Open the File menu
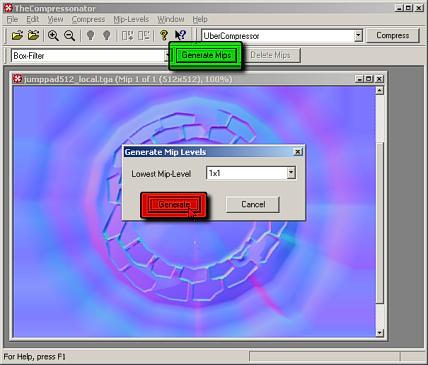The width and height of the screenshot is (428, 365). click(x=12, y=19)
